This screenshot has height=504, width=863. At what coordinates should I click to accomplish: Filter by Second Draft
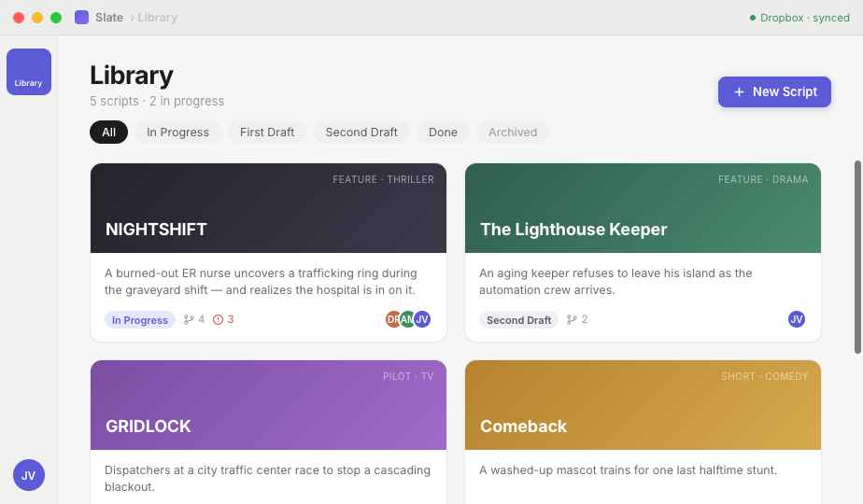click(361, 132)
